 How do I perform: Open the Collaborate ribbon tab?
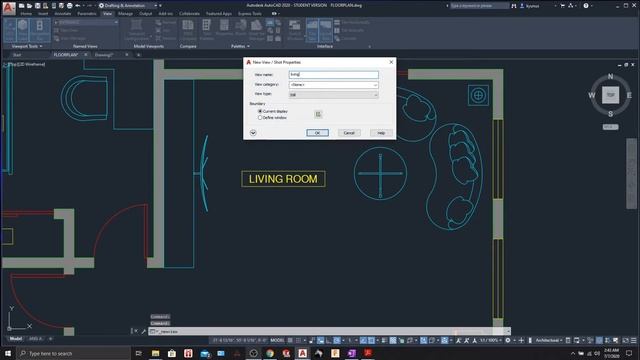click(189, 13)
